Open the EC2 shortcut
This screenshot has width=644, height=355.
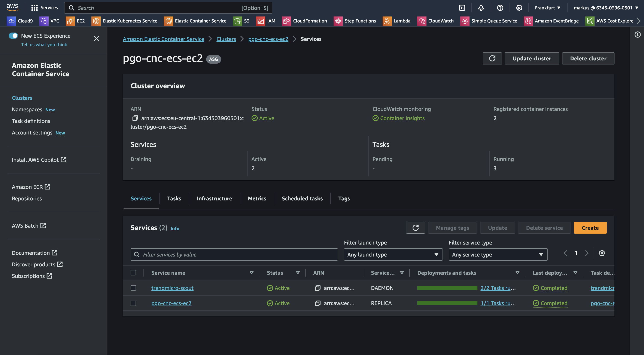tap(75, 21)
